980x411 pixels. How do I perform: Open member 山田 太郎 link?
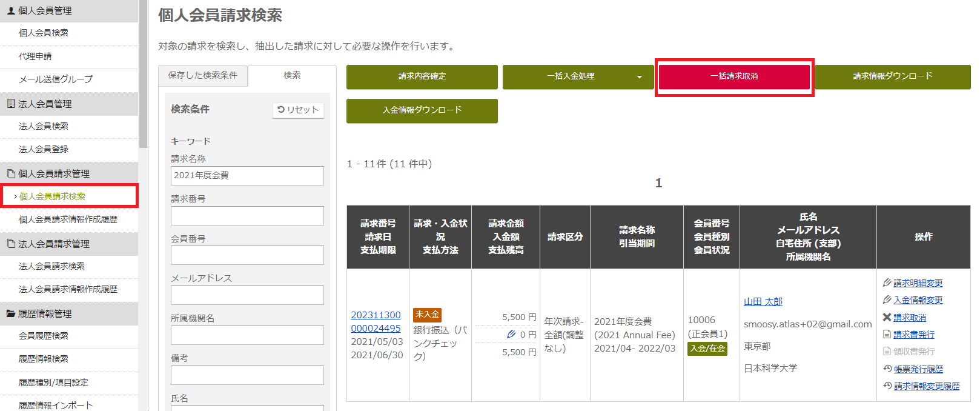coord(763,301)
